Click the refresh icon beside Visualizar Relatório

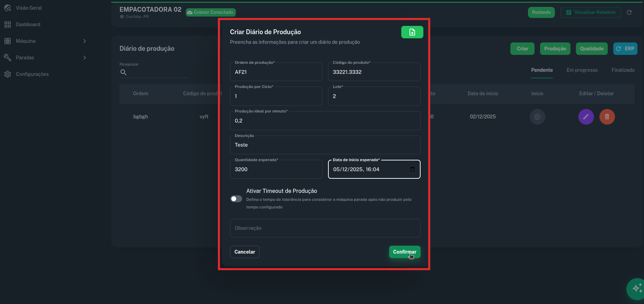point(629,12)
